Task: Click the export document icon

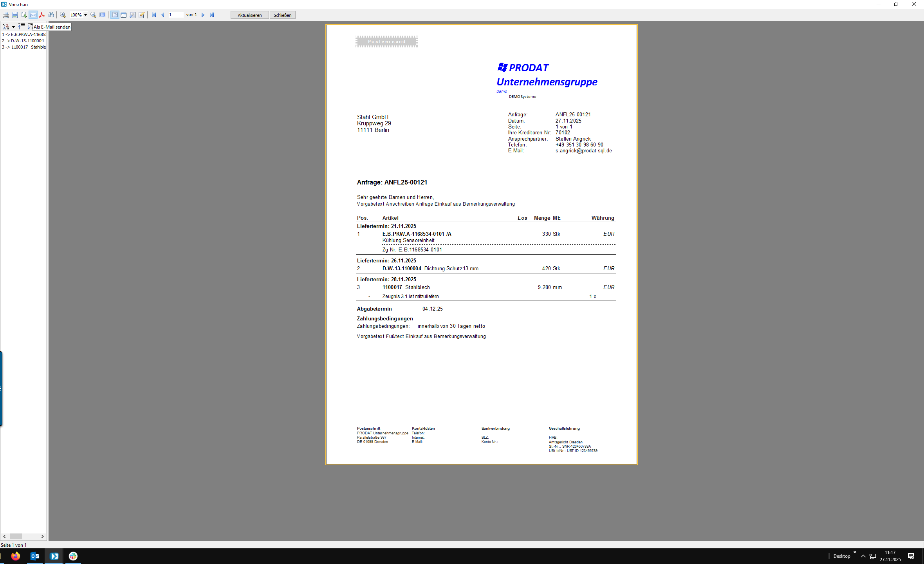Action: (x=24, y=15)
